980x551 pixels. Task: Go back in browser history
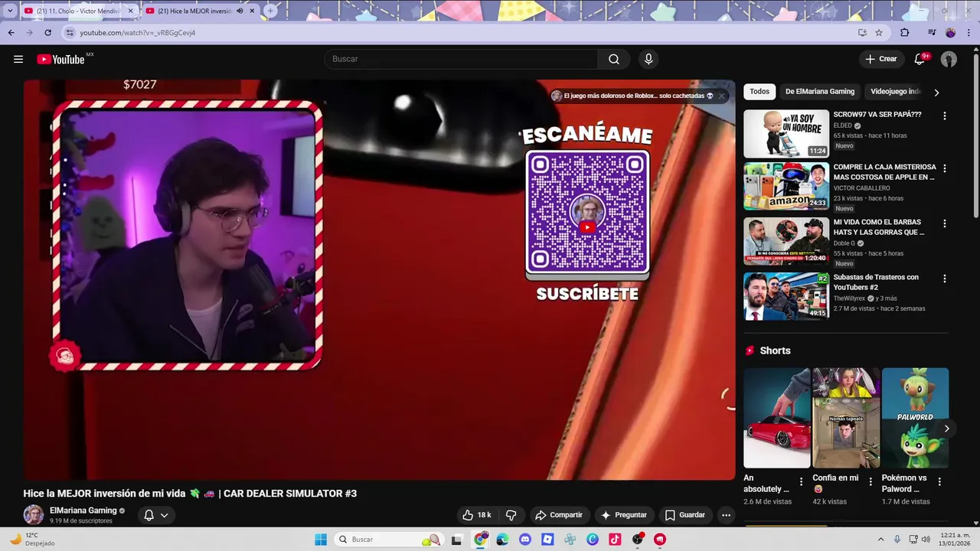pos(11,33)
